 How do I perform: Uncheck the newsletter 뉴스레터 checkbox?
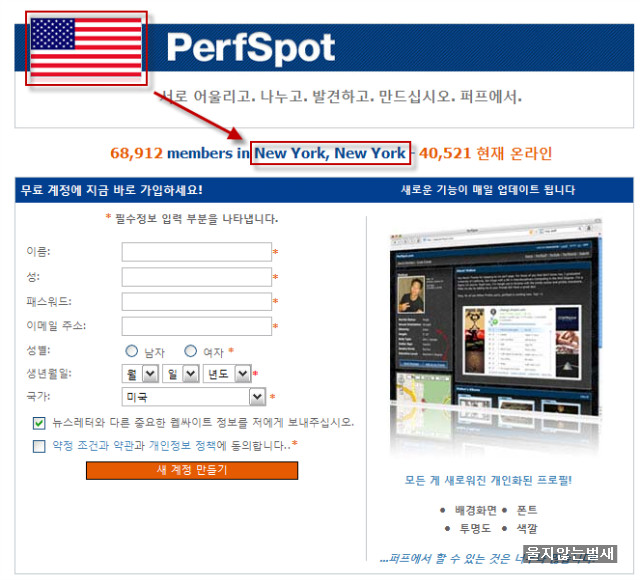(x=39, y=423)
